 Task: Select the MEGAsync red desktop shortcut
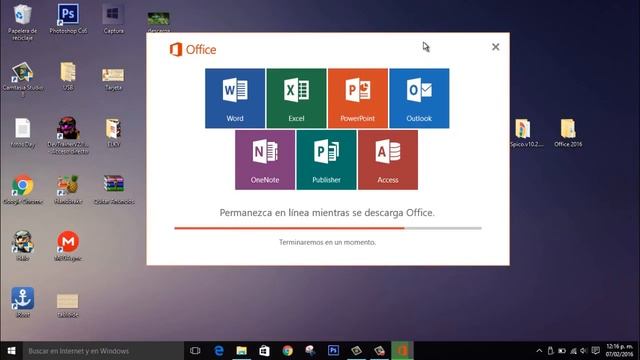click(x=68, y=246)
